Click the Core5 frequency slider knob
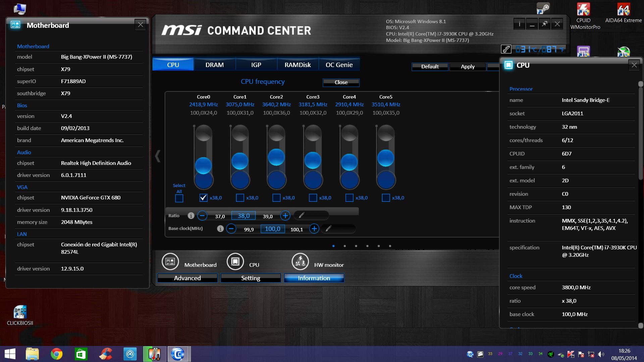Viewport: 644px width, 362px height. pos(386,158)
